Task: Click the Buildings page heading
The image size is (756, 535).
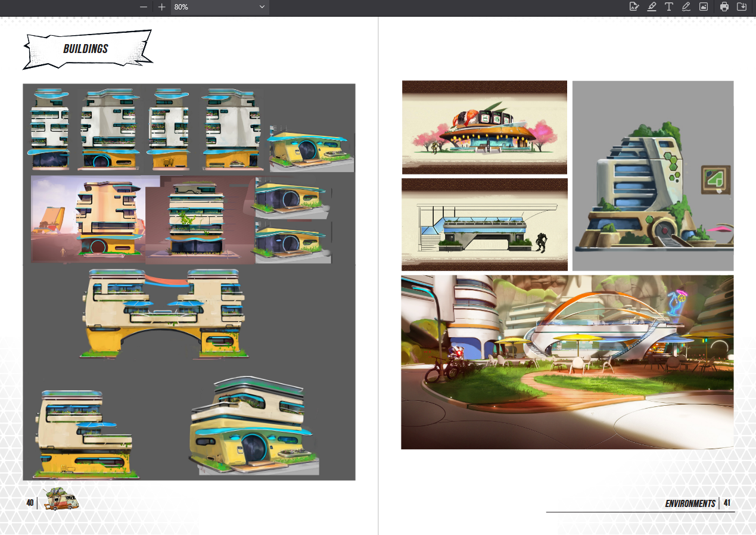Action: (86, 49)
